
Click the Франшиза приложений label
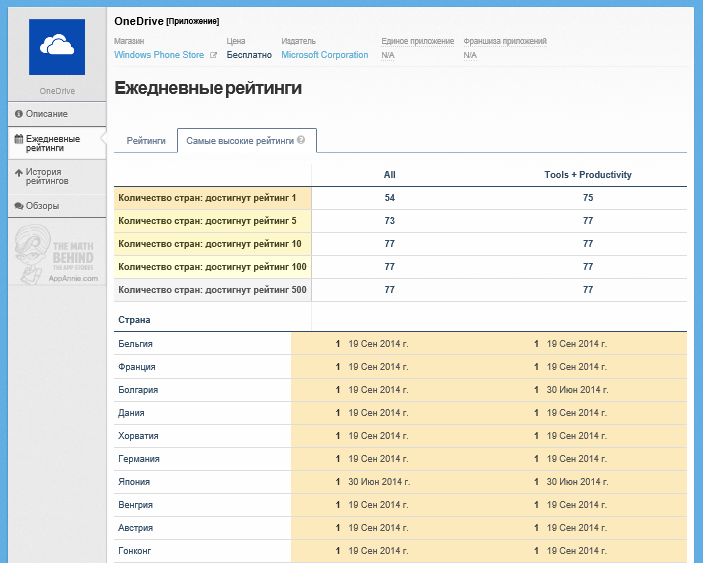[505, 41]
